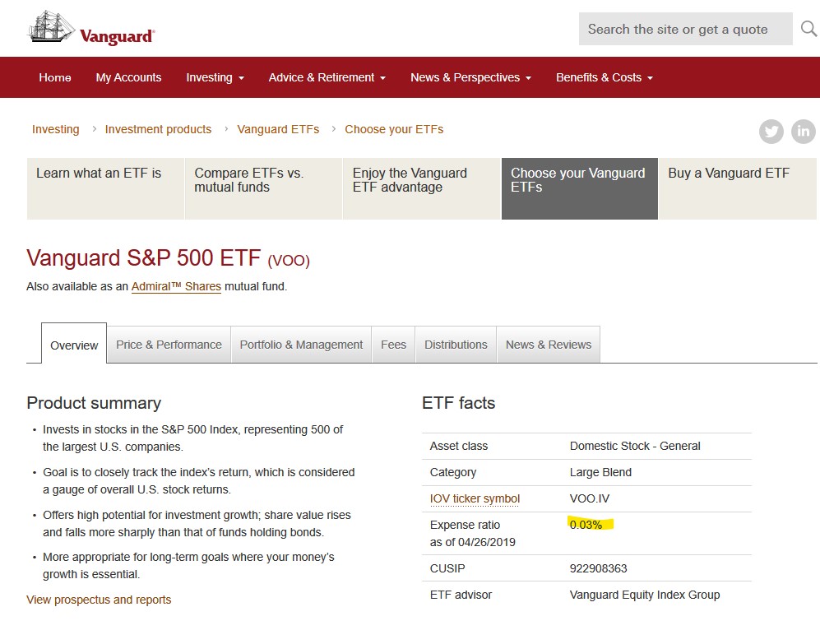The image size is (820, 644).
Task: Share page via LinkedIn icon
Action: pos(804,131)
